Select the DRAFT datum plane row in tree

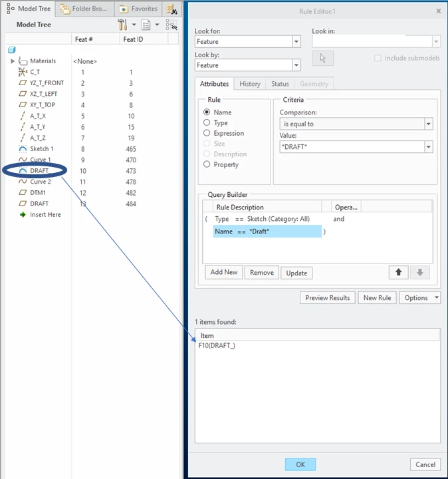click(39, 204)
